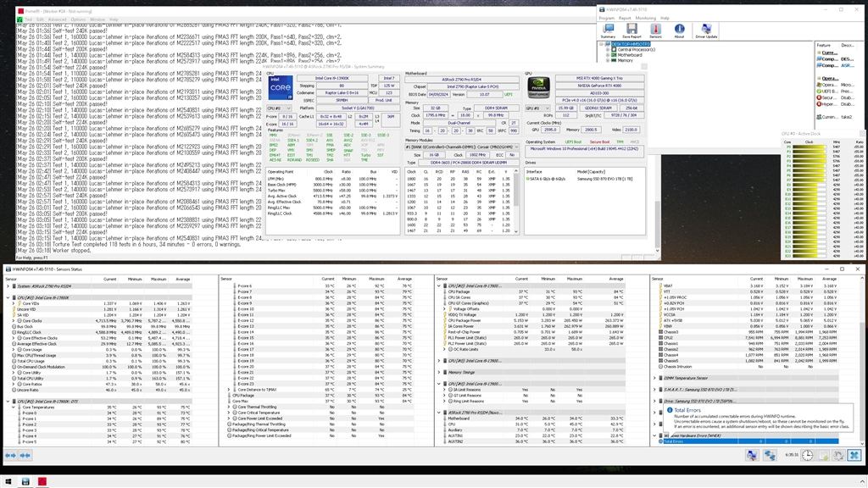Click the remote monitoring icon in the sensors toolbar

coord(752,455)
